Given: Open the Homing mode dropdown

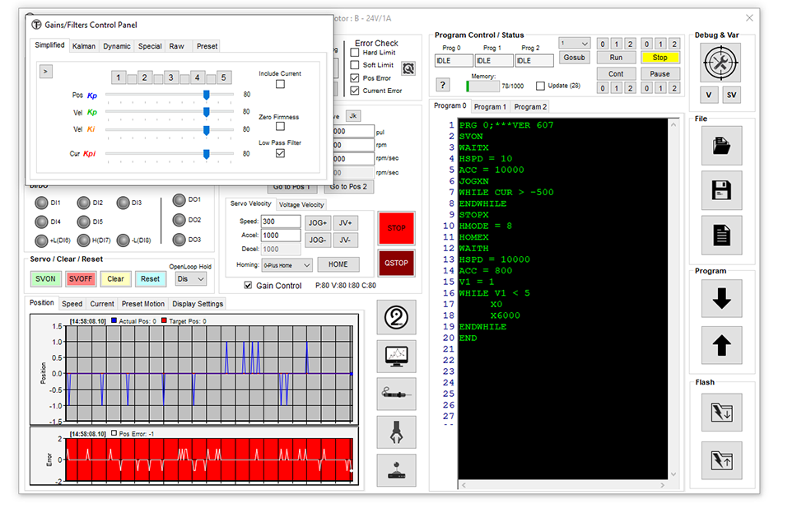Looking at the screenshot, I should [287, 265].
